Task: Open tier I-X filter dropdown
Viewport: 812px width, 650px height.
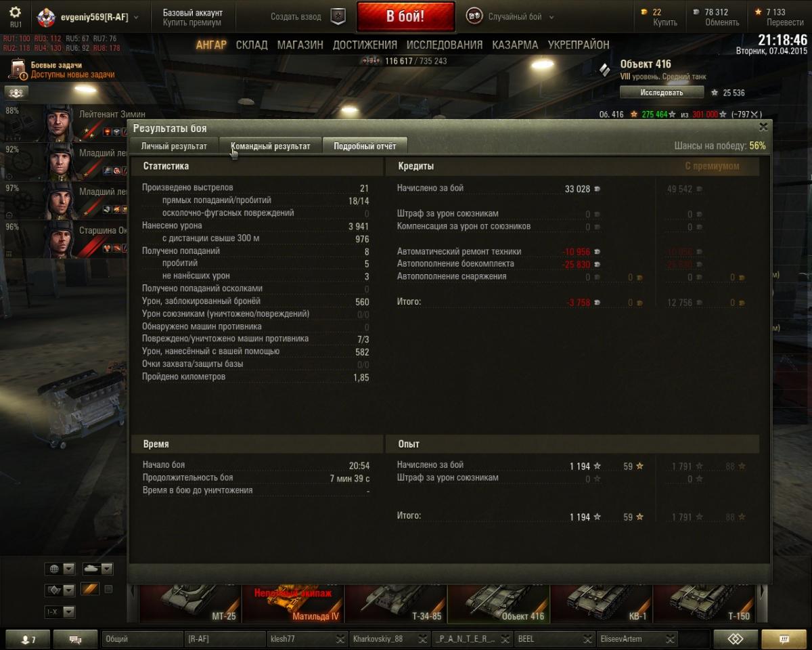Action: [x=60, y=611]
